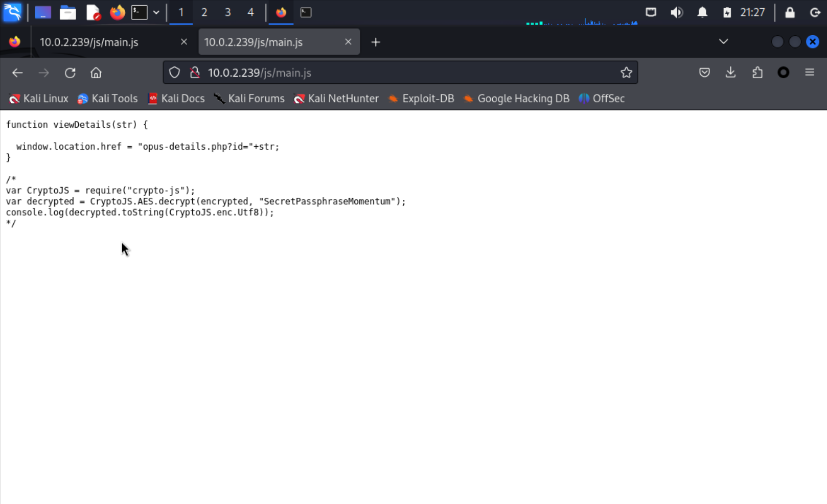Click the black circle extension icon
Image resolution: width=827 pixels, height=504 pixels.
coord(783,73)
